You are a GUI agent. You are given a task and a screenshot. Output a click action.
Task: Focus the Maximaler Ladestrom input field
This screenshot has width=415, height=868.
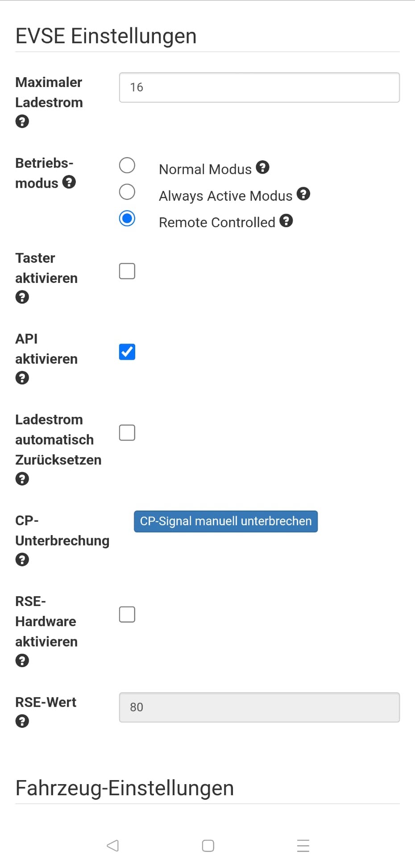(x=259, y=87)
